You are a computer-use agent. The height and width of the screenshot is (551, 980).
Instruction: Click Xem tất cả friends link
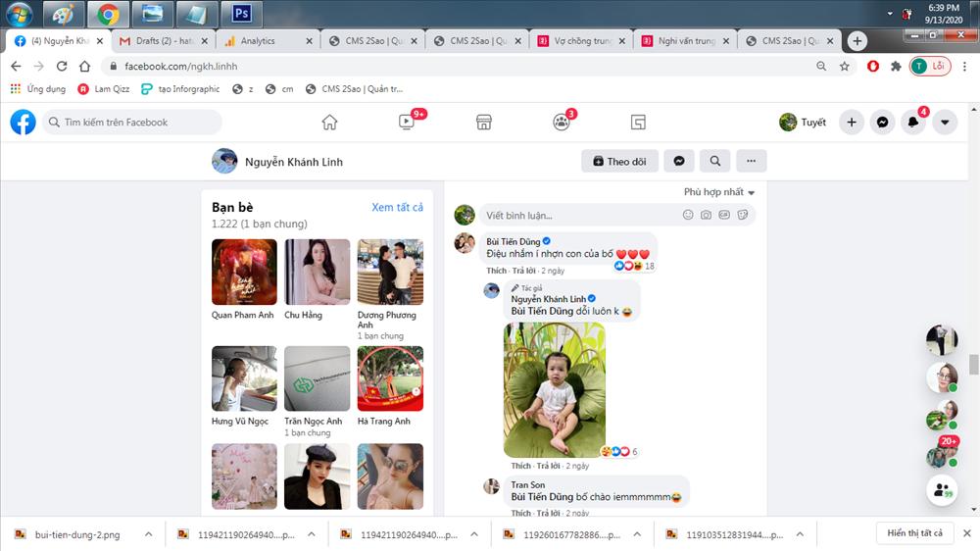(x=397, y=207)
